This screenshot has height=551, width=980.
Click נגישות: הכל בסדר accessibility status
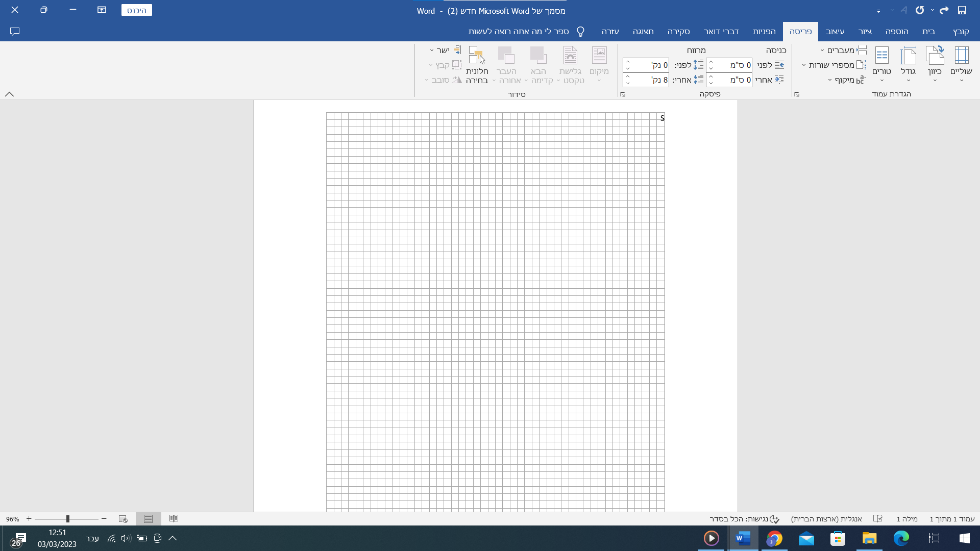coord(744,519)
